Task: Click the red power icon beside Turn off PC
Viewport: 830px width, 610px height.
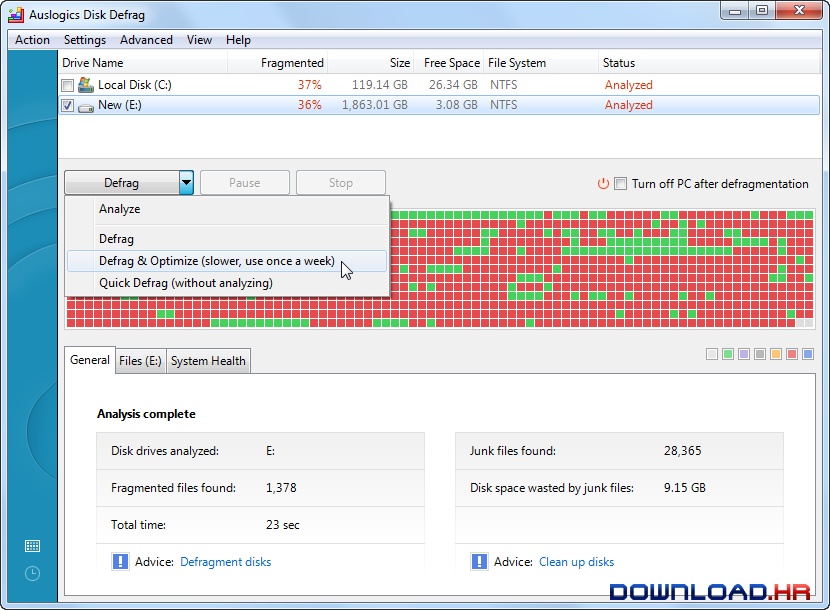Action: tap(603, 184)
